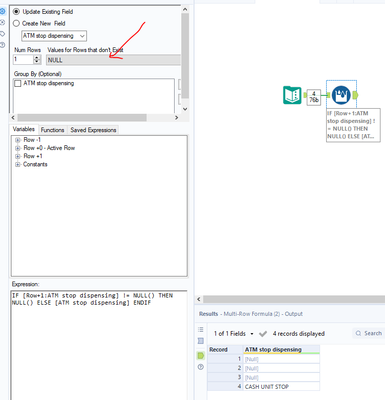The height and width of the screenshot is (400, 385).
Task: Click the canvas horizontal scrollbar thumb
Action: click(x=294, y=299)
